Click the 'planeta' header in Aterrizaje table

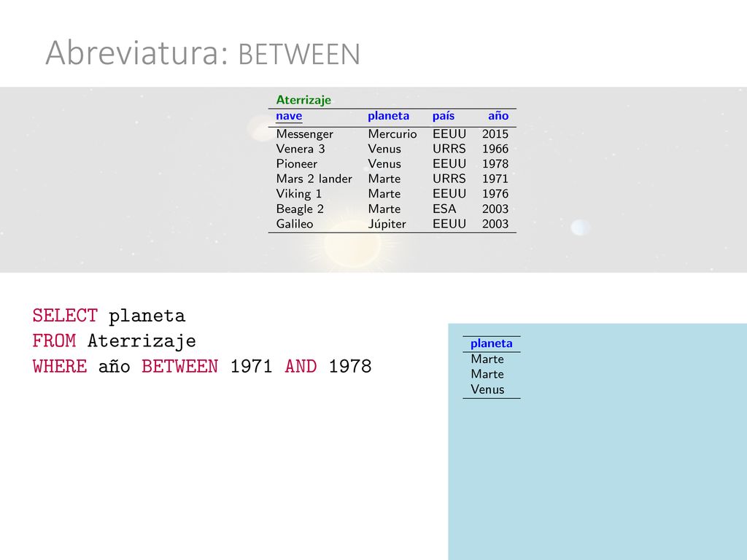(388, 116)
